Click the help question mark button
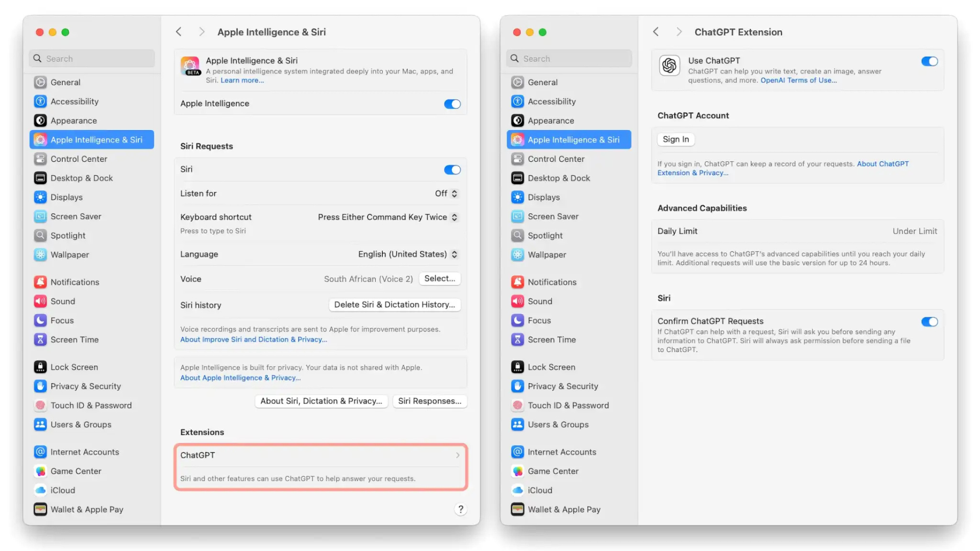Screen dimensions: 980x551 tap(460, 509)
